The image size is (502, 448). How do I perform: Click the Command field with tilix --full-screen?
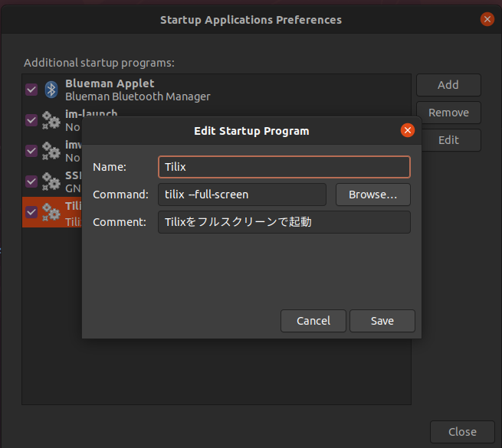242,195
